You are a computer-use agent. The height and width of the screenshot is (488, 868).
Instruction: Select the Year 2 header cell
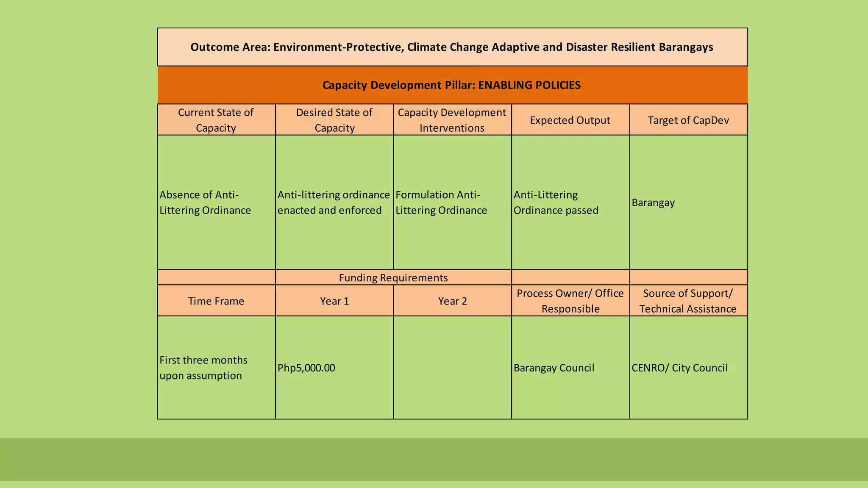452,301
